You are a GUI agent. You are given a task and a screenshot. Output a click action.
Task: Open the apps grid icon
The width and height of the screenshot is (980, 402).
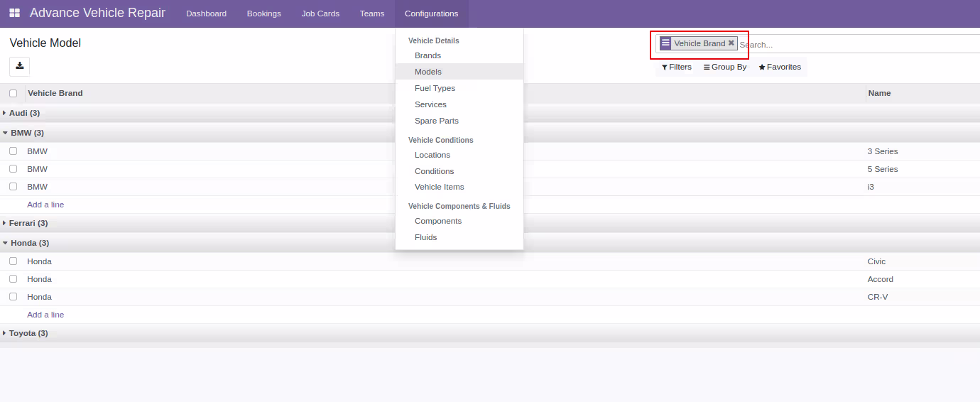[x=14, y=13]
